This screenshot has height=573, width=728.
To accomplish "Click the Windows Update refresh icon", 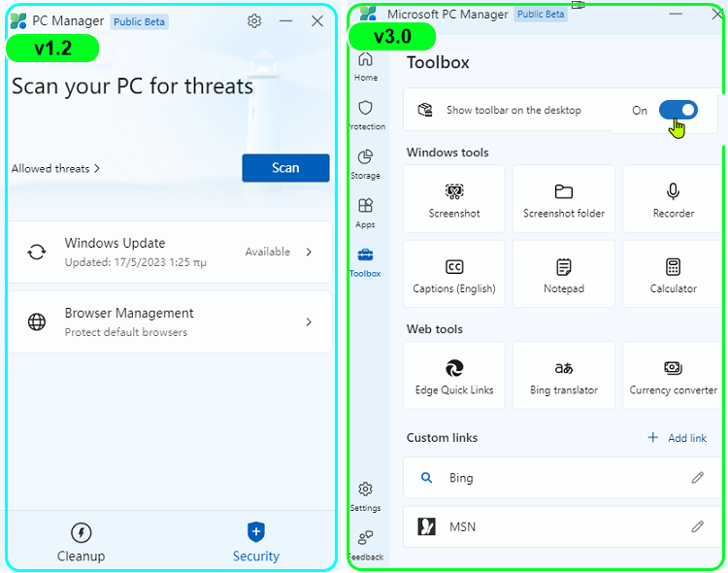I will tap(37, 252).
